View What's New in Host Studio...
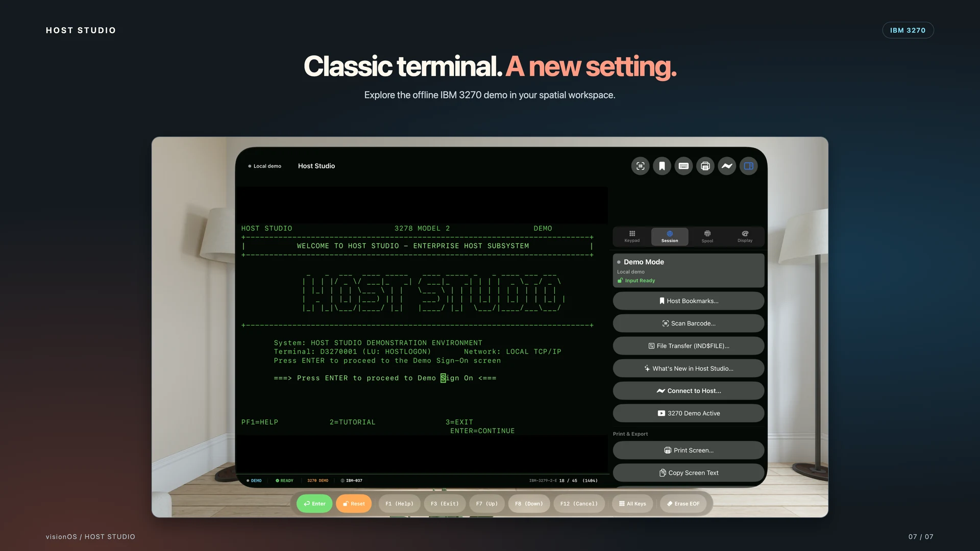The height and width of the screenshot is (551, 980). (689, 368)
